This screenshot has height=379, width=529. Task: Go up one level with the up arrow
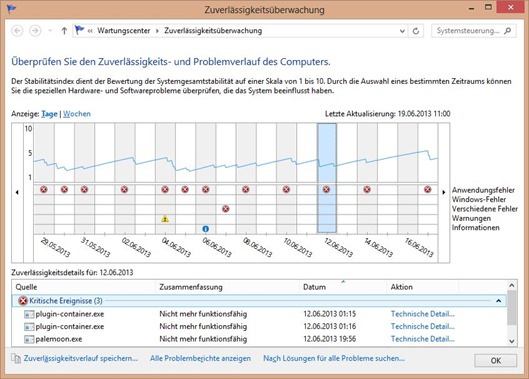(x=64, y=31)
